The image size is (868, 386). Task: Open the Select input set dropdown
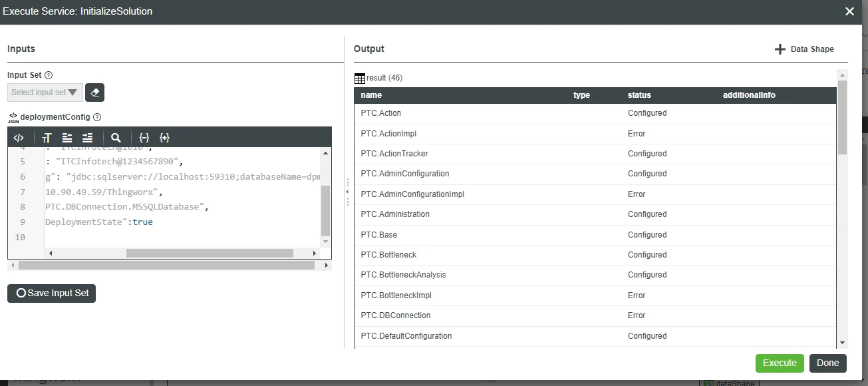(45, 93)
